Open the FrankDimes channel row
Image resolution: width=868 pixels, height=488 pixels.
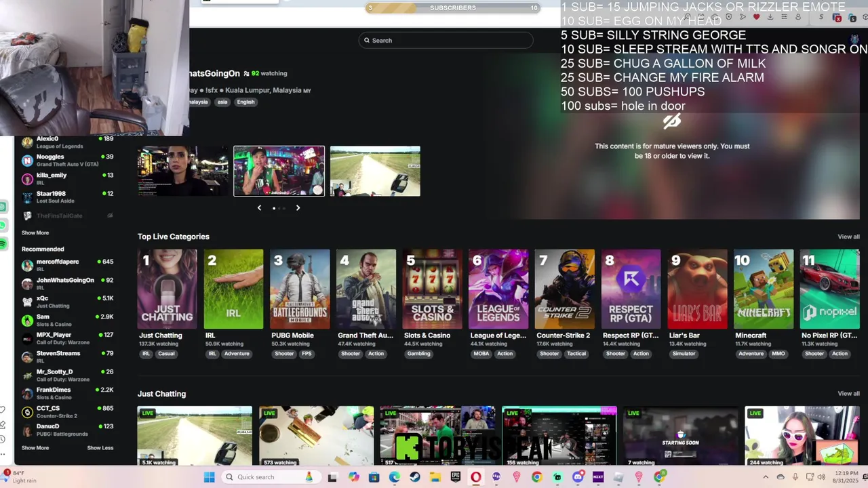(66, 394)
